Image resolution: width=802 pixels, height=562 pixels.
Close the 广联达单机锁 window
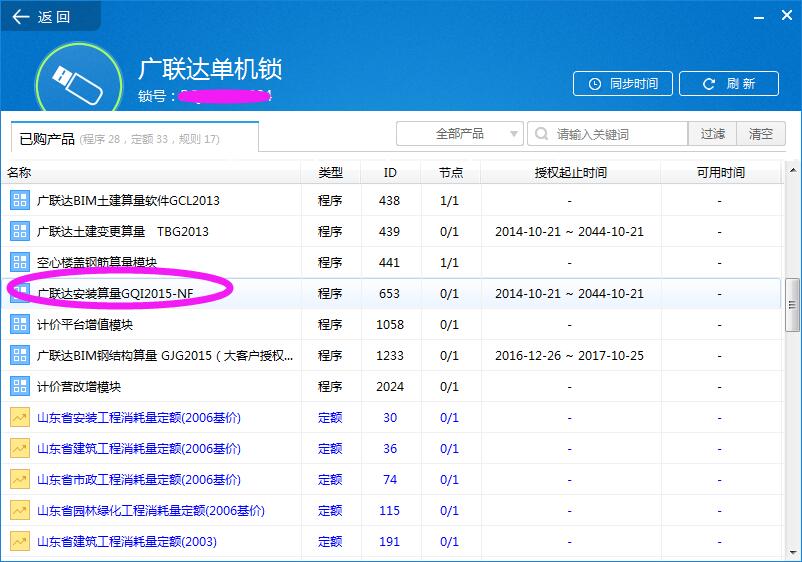point(787,16)
